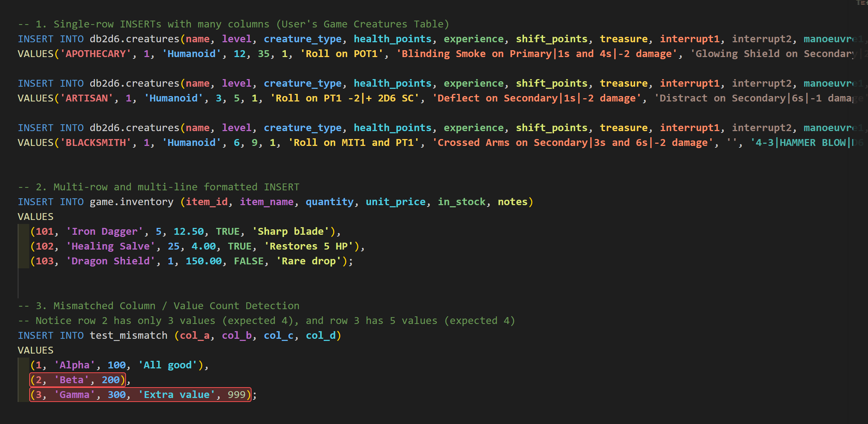The width and height of the screenshot is (868, 424).
Task: Click the game.inventory table name
Action: point(131,202)
